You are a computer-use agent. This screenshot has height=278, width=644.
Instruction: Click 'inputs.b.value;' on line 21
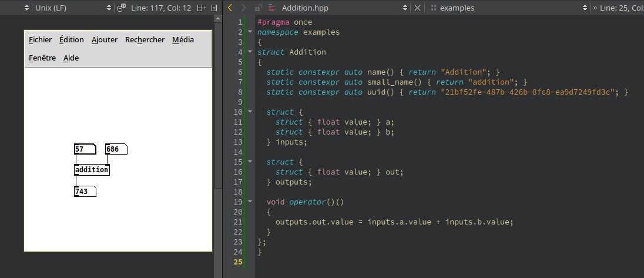(479, 222)
